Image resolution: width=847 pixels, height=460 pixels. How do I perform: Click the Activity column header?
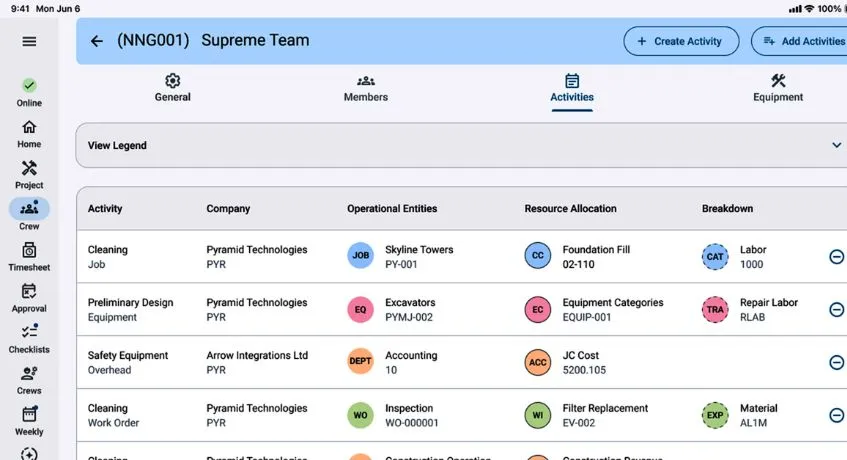click(105, 208)
